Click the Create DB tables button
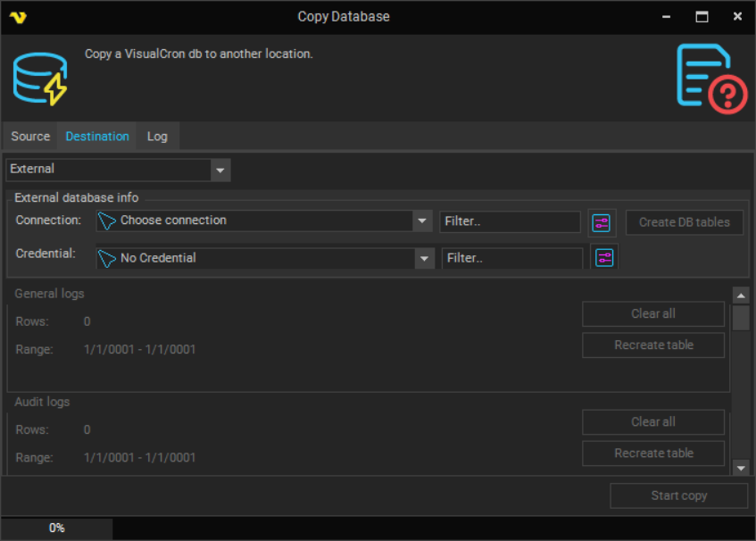 point(685,222)
